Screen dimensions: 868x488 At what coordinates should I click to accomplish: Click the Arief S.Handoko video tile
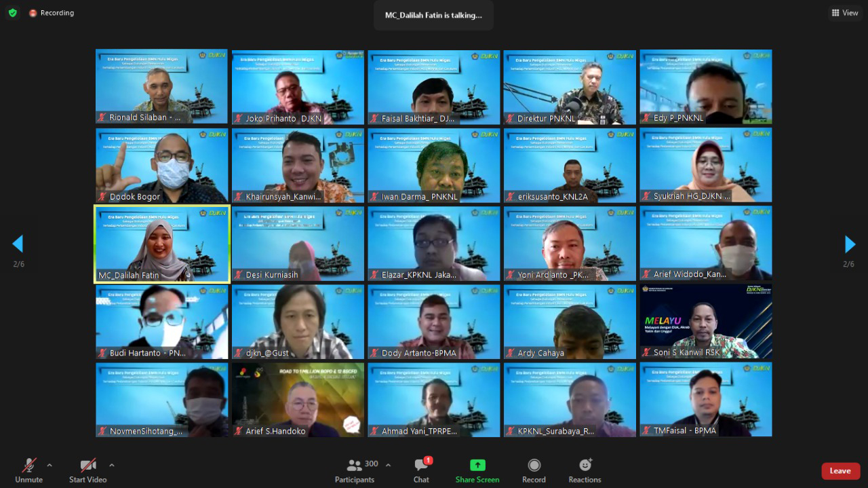tap(298, 400)
